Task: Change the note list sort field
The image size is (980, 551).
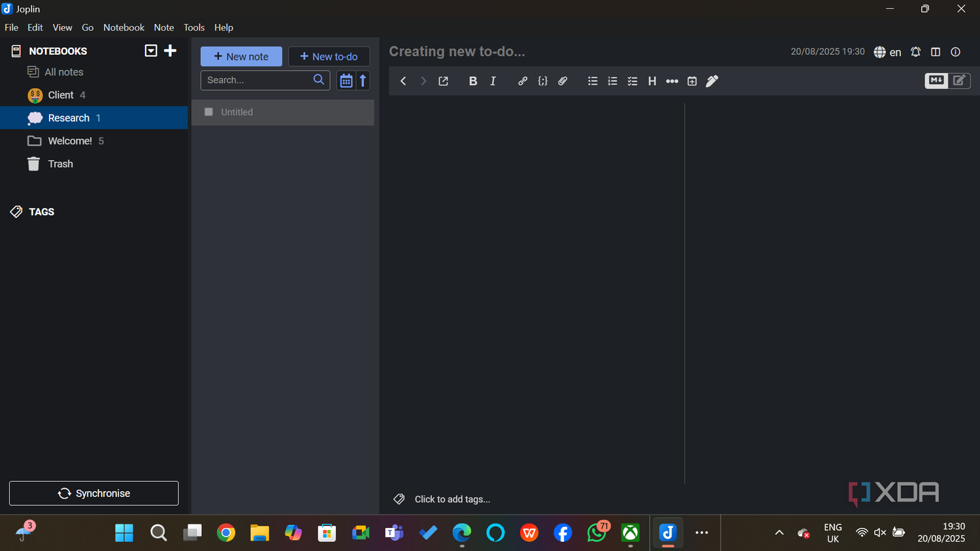Action: [346, 80]
